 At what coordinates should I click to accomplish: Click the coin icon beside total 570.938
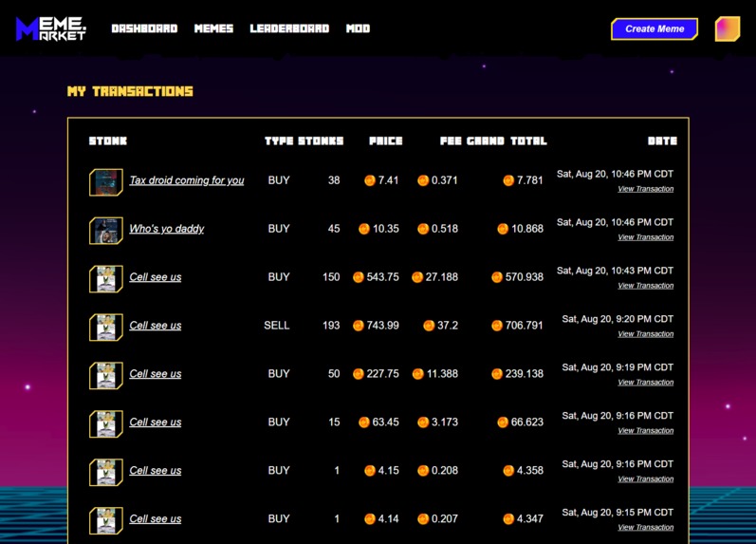click(x=497, y=277)
